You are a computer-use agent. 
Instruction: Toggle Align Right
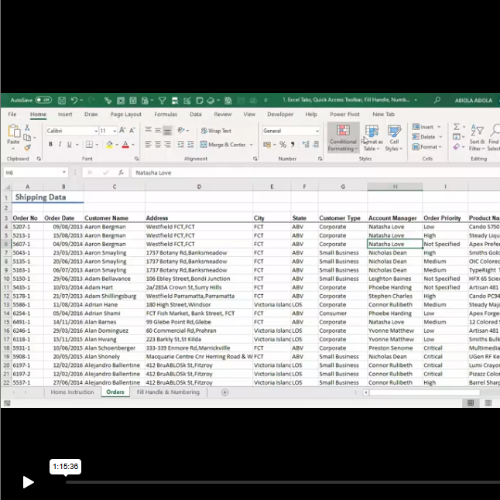[168, 144]
